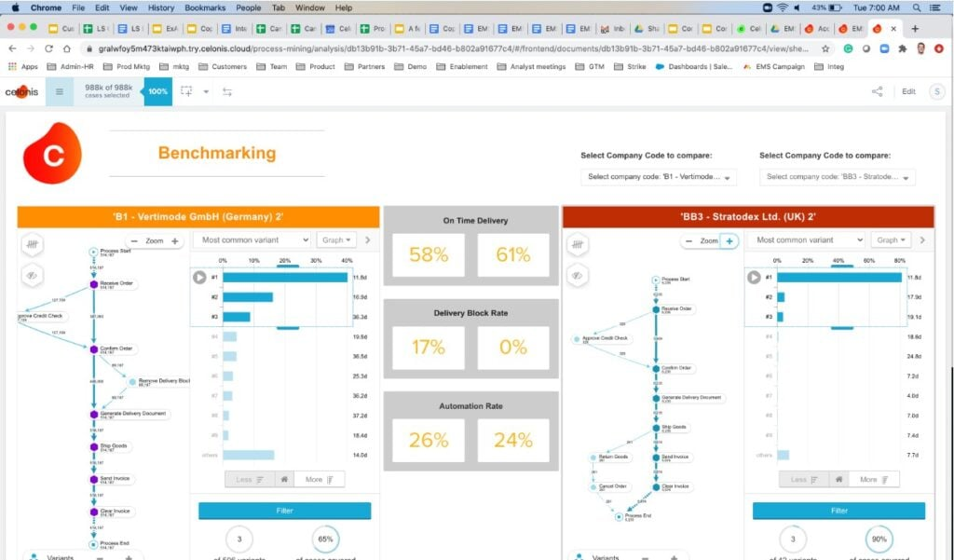Click Less button in left variant panel
The width and height of the screenshot is (954, 560).
[x=250, y=480]
